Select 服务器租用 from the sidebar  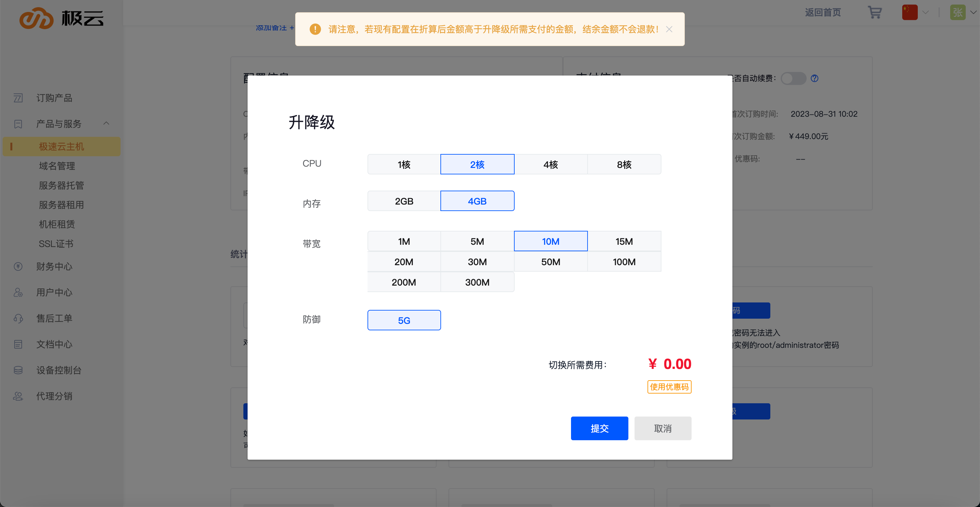point(61,205)
